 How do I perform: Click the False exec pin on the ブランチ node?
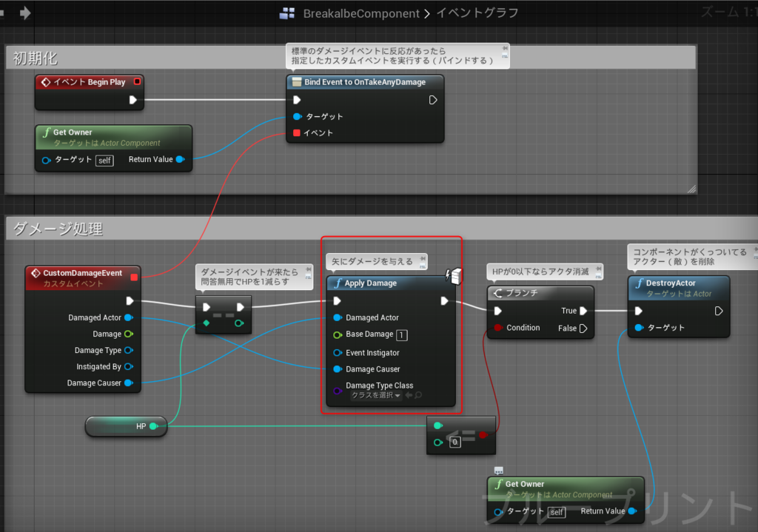pos(583,328)
